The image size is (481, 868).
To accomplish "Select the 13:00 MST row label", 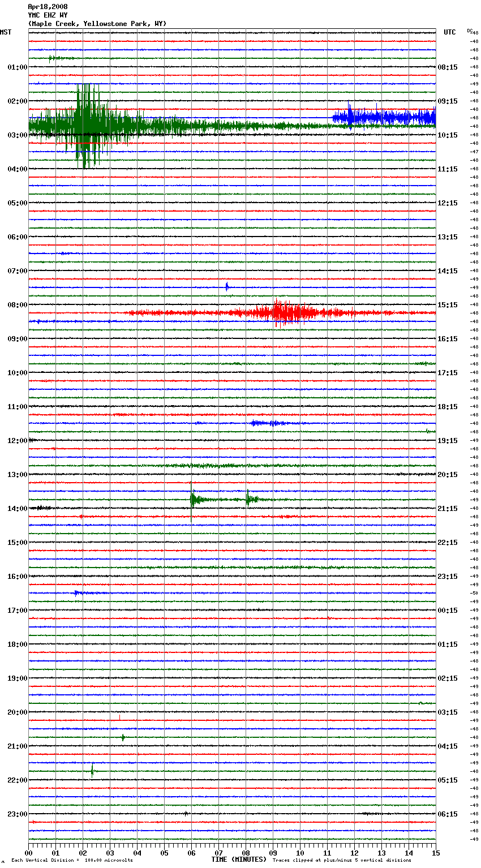I will (x=18, y=475).
